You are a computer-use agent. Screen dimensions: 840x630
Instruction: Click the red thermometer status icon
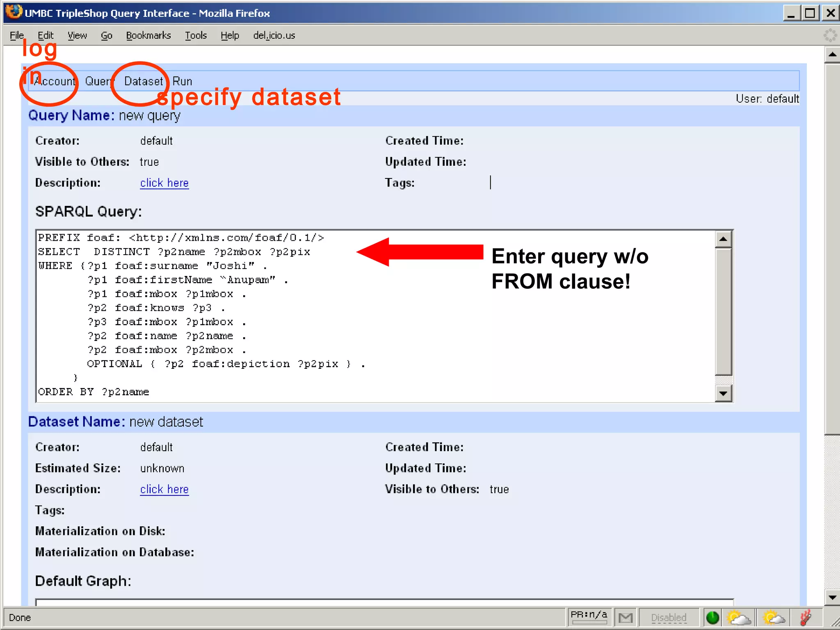[806, 617]
